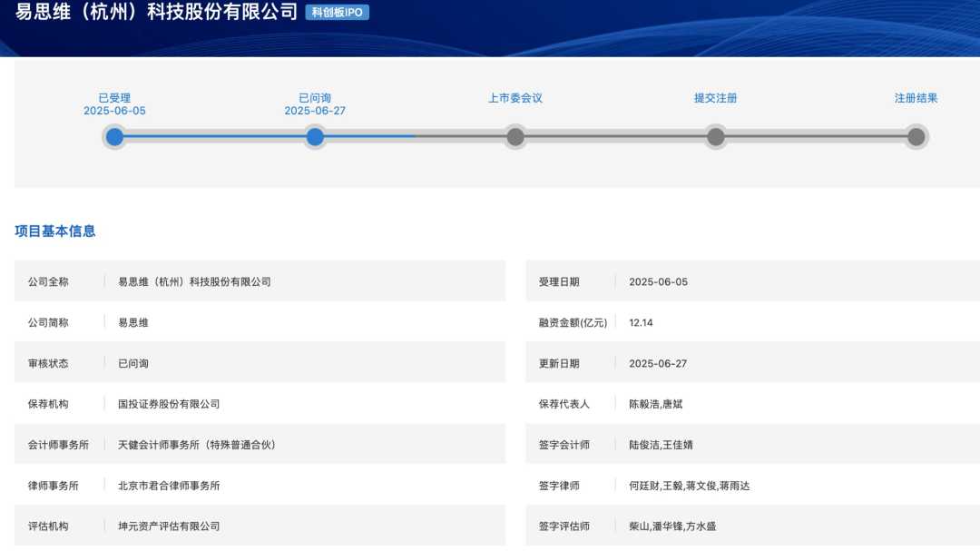
Task: Click appraiser 坤元资产评估有限公司
Action: coord(169,526)
